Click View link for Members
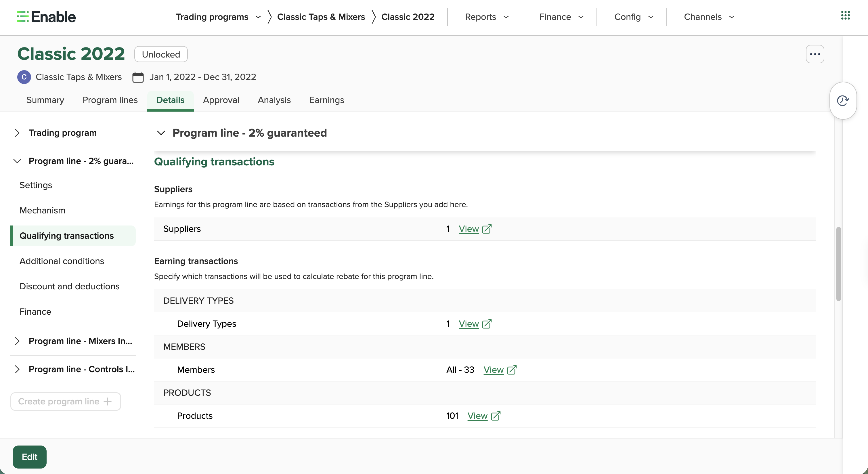This screenshot has height=474, width=868. pyautogui.click(x=493, y=370)
